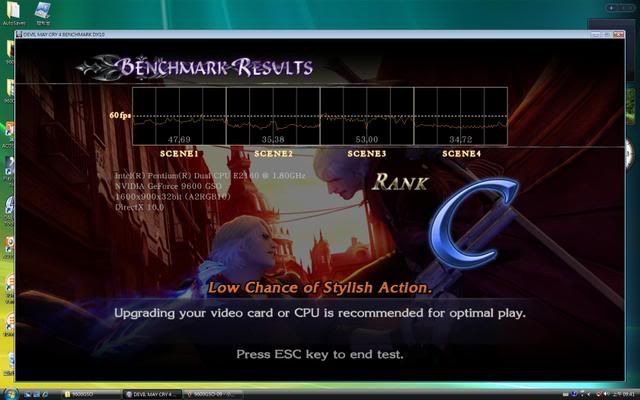Click the Devil May Cry 4 taskbar button
The width and height of the screenshot is (640, 400).
152,394
